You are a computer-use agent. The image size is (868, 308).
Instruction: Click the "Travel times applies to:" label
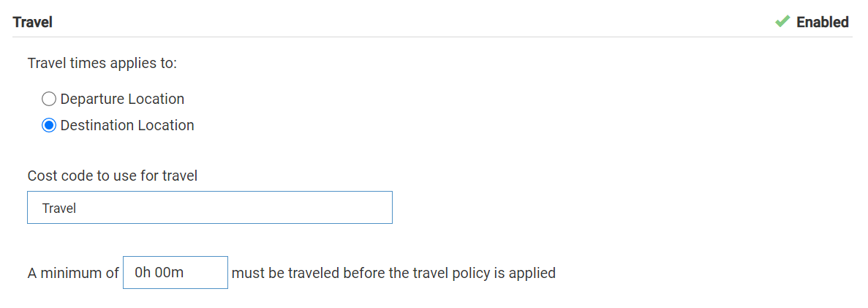tap(102, 63)
